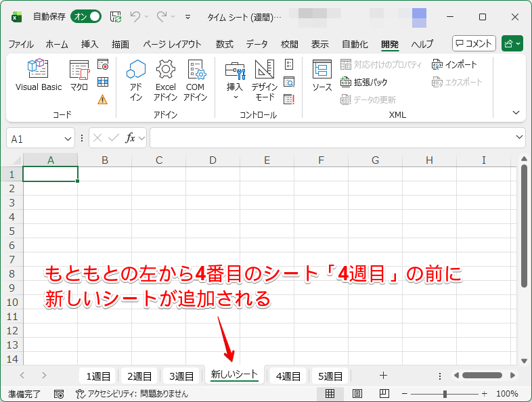Expand the formula bar
The height and width of the screenshot is (402, 532).
[519, 137]
